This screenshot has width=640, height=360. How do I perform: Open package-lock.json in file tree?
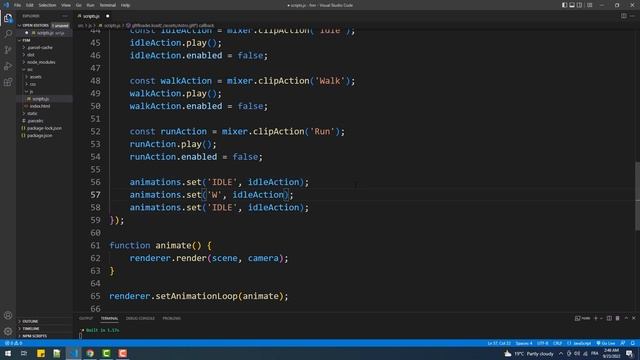click(x=44, y=128)
